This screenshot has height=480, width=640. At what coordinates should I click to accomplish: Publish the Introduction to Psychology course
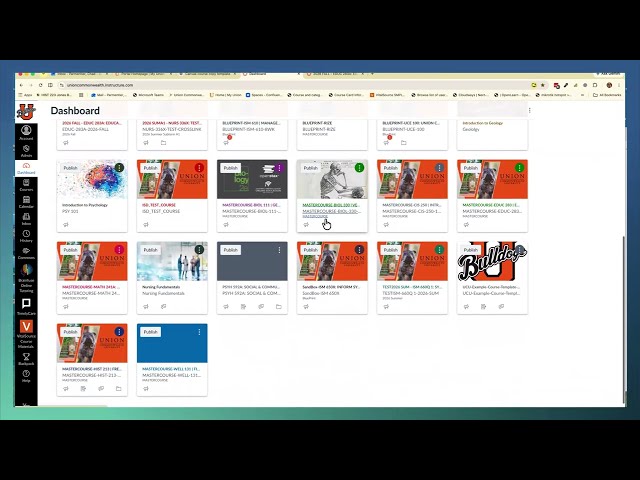click(x=70, y=168)
